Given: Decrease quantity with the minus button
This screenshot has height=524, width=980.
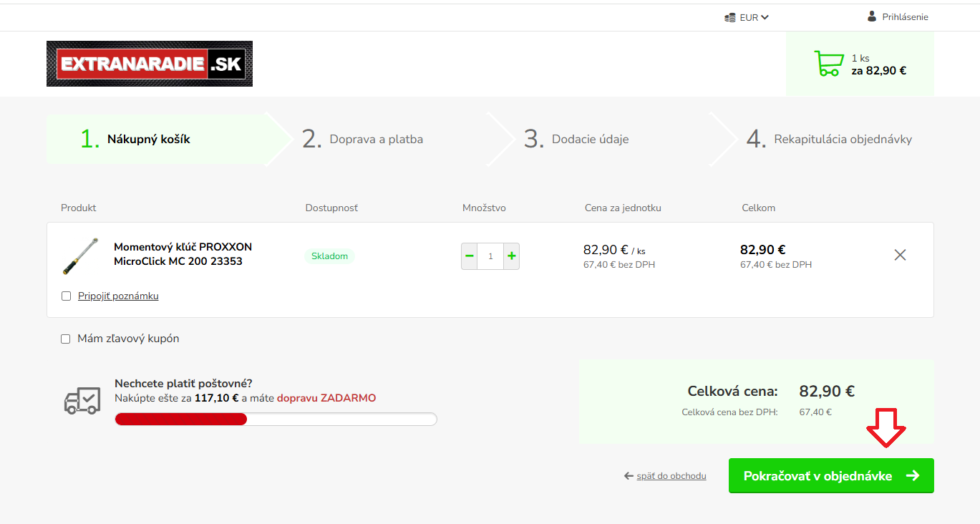Looking at the screenshot, I should tap(470, 256).
